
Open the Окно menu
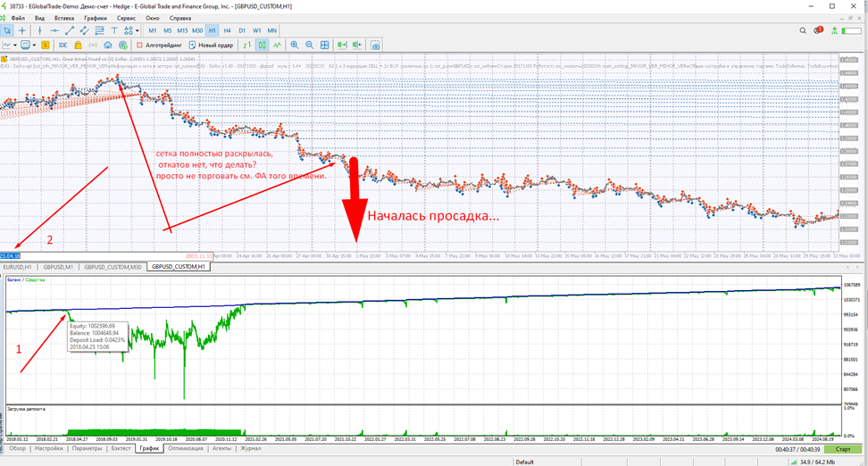(152, 18)
